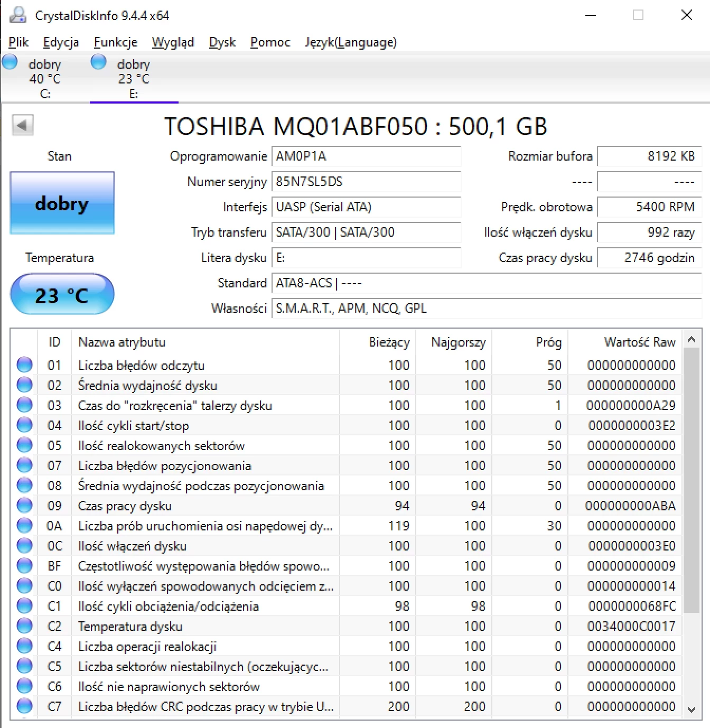Click status circle for attribute C5
This screenshot has width=710, height=728.
24,666
